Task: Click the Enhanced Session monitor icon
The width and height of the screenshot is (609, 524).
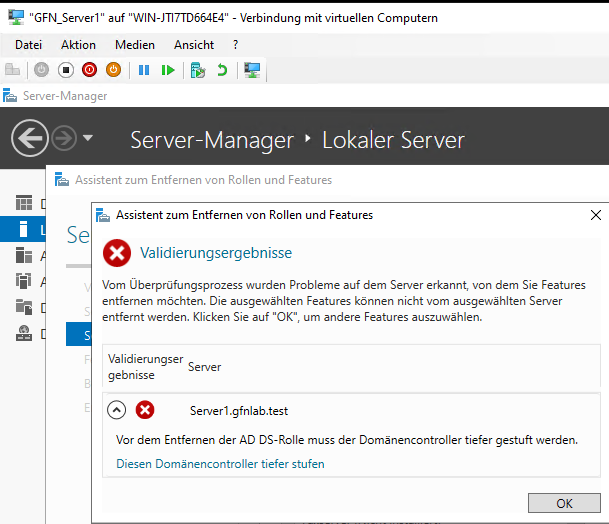Action: (252, 70)
